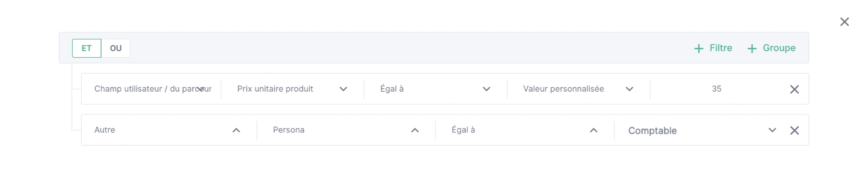Select the ET logical operator
Image resolution: width=868 pixels, height=180 pixels.
[x=87, y=48]
